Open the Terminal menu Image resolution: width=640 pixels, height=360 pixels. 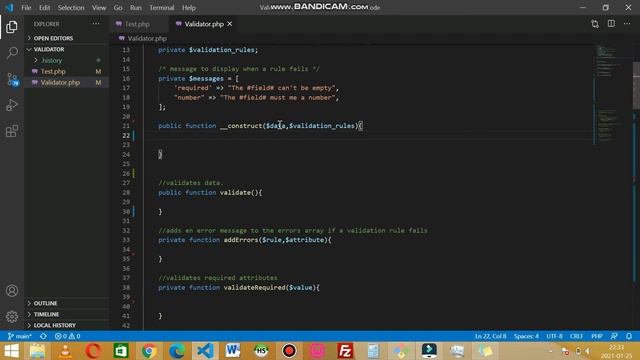(162, 8)
